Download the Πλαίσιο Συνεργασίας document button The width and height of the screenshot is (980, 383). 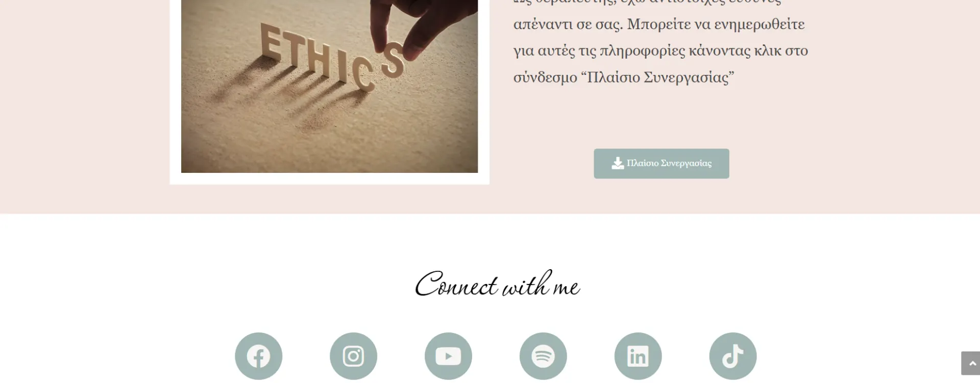(x=661, y=164)
